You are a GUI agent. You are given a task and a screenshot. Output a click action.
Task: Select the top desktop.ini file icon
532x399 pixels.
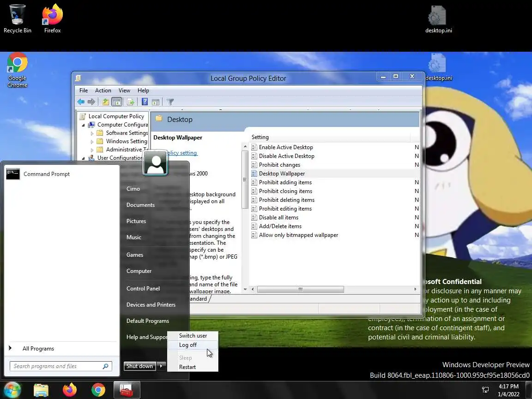tap(438, 19)
